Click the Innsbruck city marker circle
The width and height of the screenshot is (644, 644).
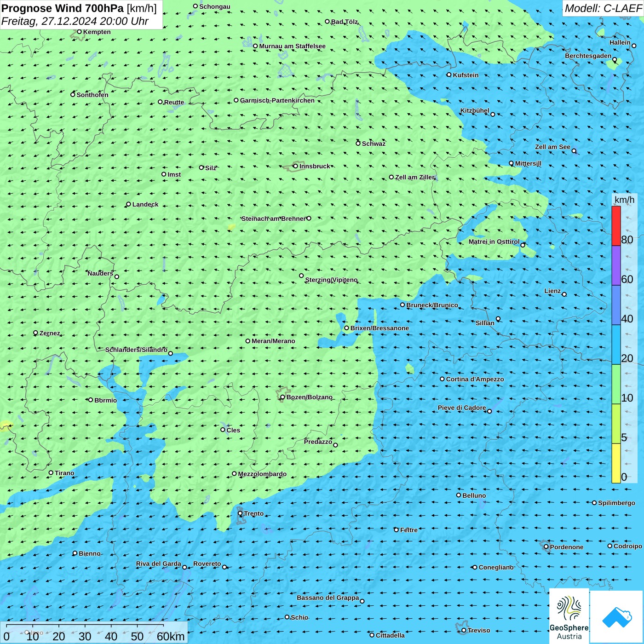(x=296, y=166)
